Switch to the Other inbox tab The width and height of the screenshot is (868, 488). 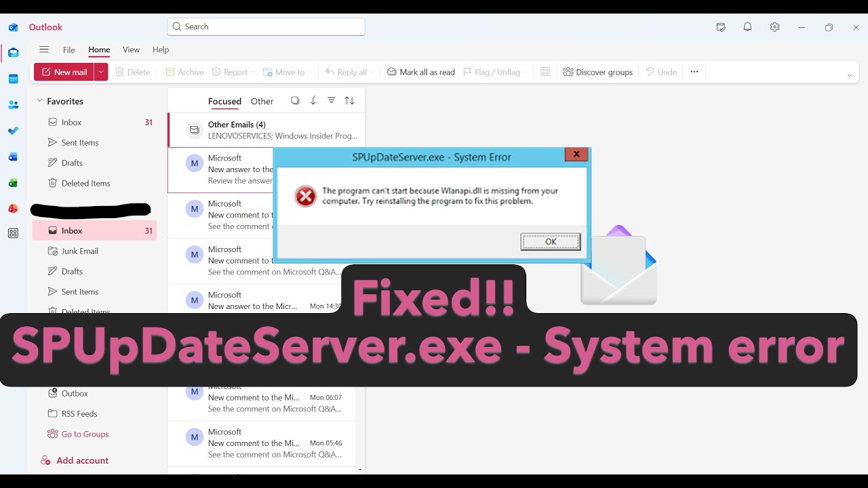[x=262, y=102]
